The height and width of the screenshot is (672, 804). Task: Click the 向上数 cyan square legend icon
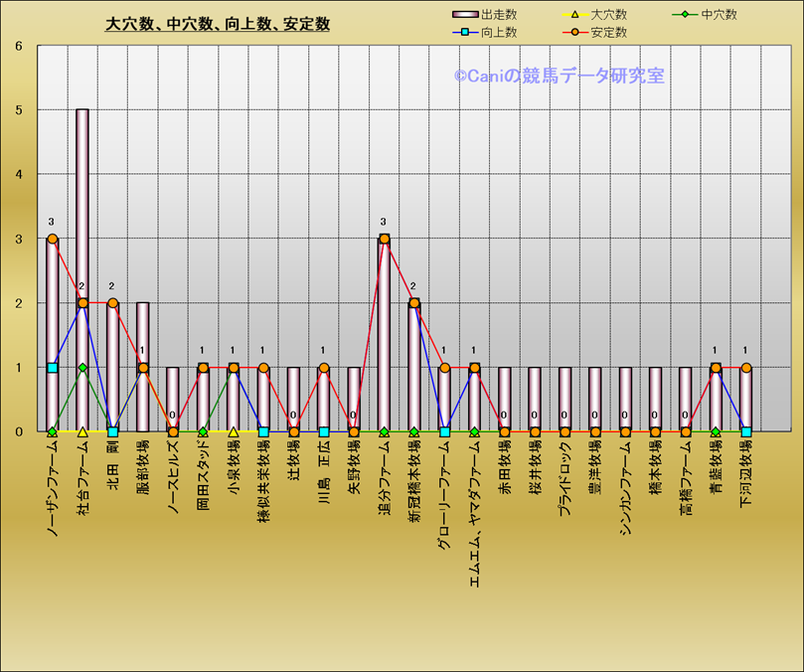[466, 32]
